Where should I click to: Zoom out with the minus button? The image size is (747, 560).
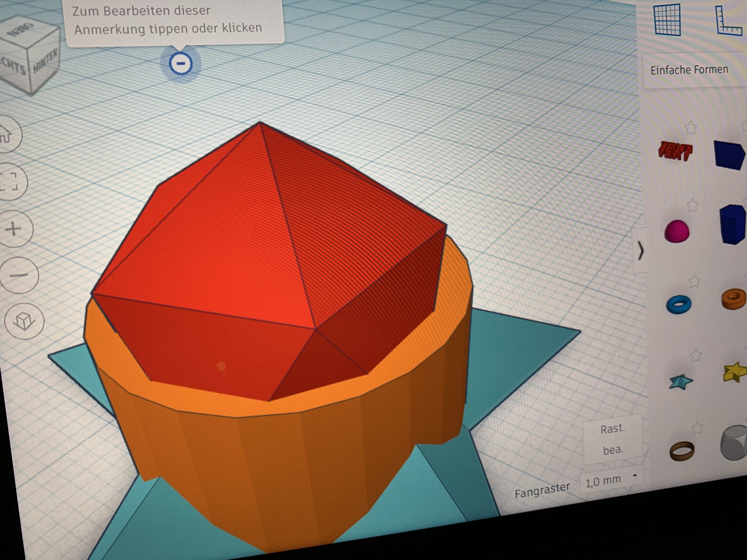coord(19,275)
